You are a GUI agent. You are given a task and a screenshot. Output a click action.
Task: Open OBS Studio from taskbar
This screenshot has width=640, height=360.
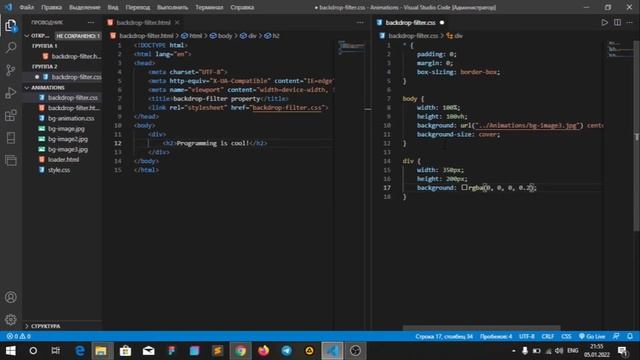click(x=355, y=351)
